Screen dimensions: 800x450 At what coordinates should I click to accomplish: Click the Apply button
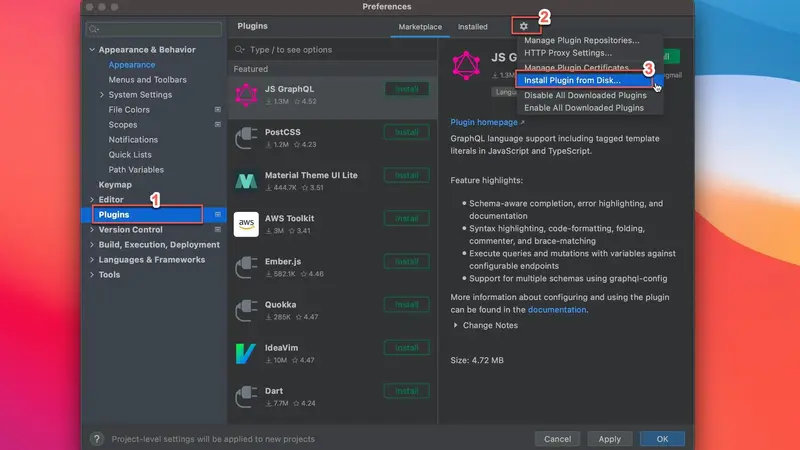(609, 439)
